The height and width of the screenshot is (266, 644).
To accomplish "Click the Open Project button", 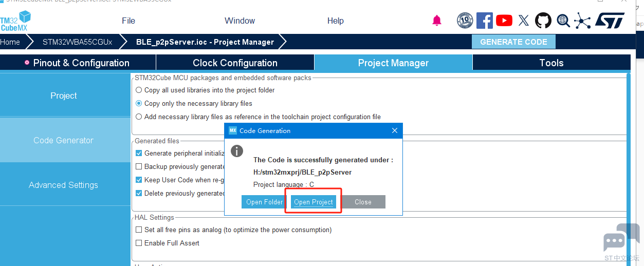I will coord(314,202).
